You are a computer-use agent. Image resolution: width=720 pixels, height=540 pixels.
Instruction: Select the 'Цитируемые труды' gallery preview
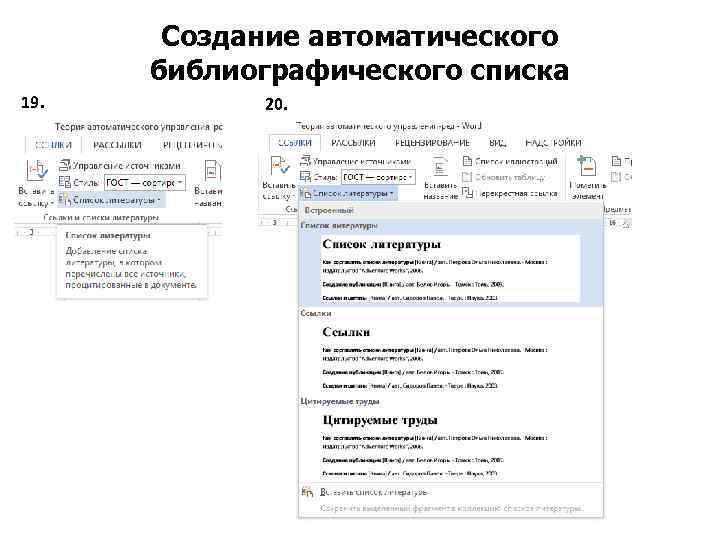click(450, 444)
